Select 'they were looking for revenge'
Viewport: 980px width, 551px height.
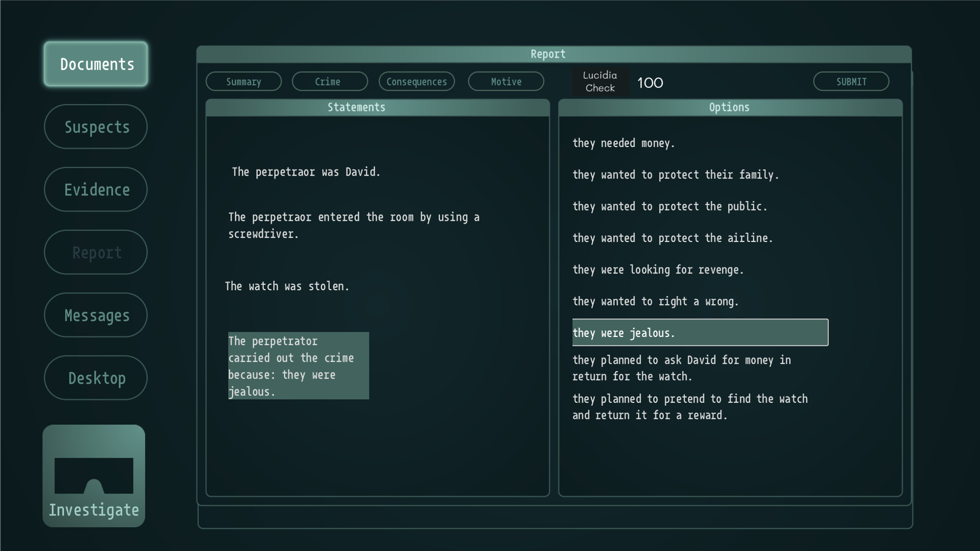tap(658, 269)
